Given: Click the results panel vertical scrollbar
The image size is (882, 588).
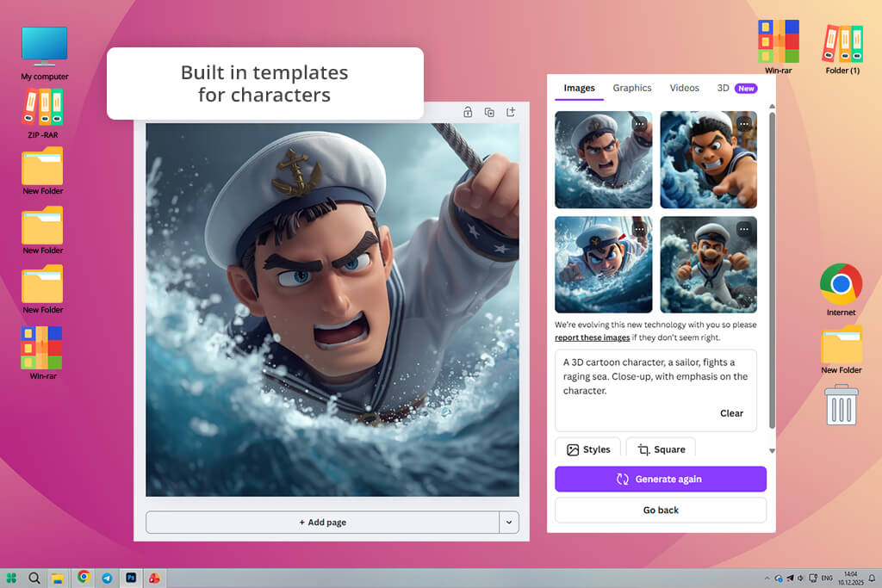Looking at the screenshot, I should pyautogui.click(x=772, y=269).
